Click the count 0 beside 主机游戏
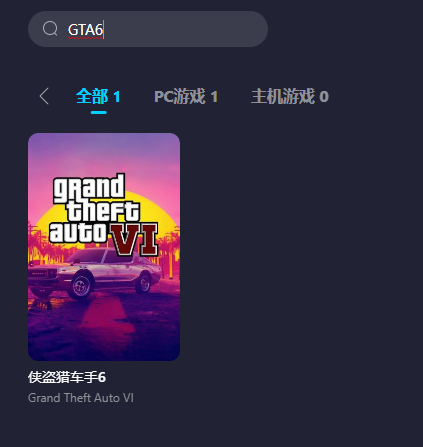This screenshot has width=423, height=447. 324,97
